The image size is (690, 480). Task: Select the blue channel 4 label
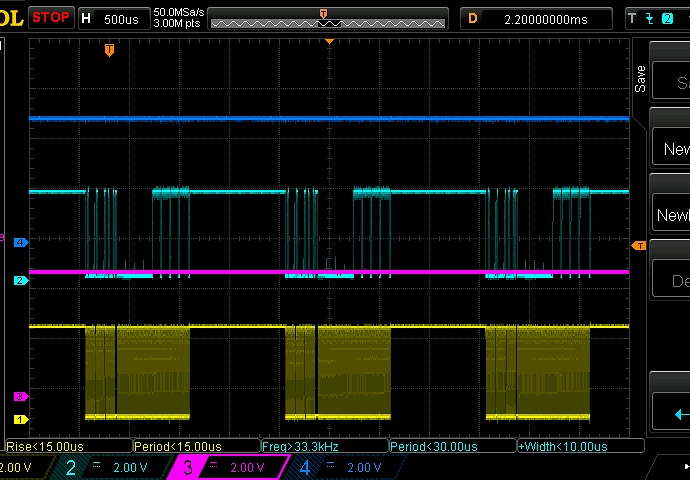pos(305,467)
